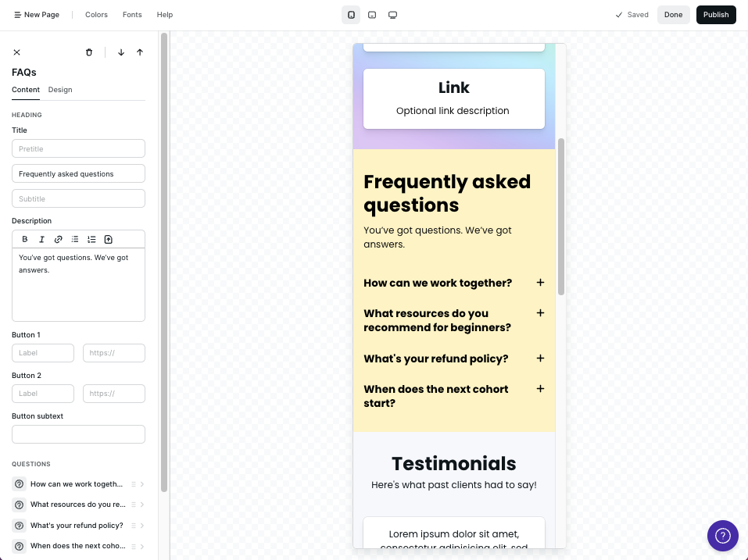Click the 'Lorem ipsum dolor sit amet' testimonial card

(x=453, y=533)
